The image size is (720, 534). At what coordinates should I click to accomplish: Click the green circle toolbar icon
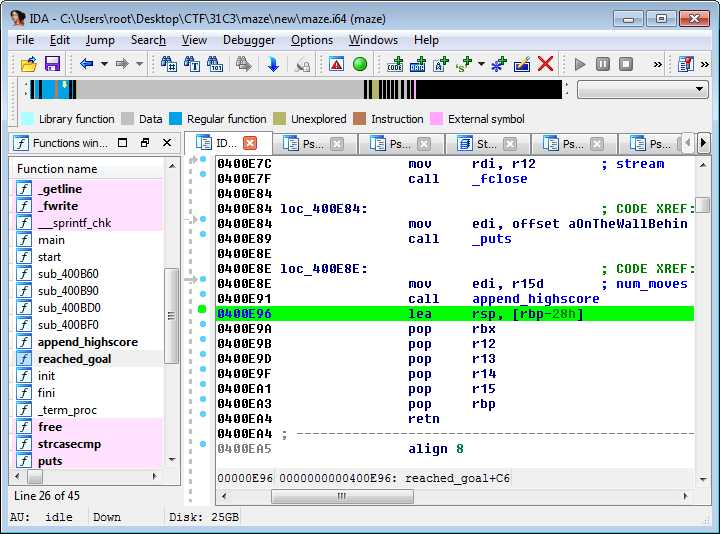360,64
